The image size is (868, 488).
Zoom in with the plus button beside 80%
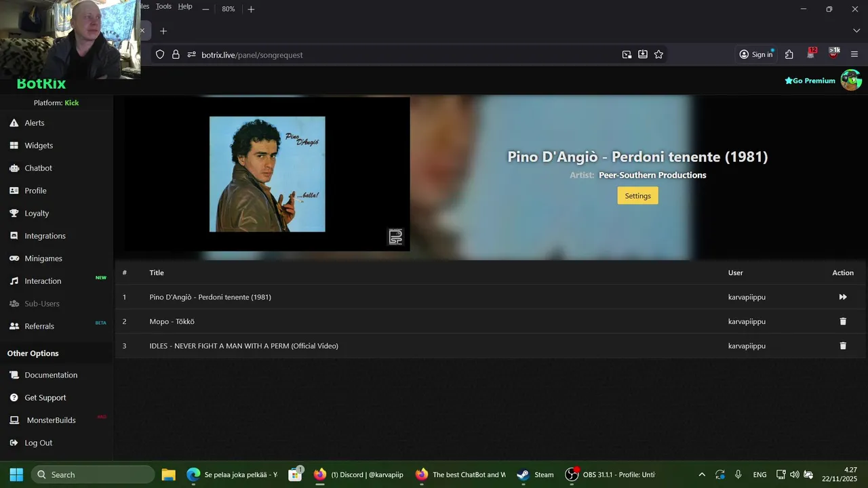(x=251, y=9)
